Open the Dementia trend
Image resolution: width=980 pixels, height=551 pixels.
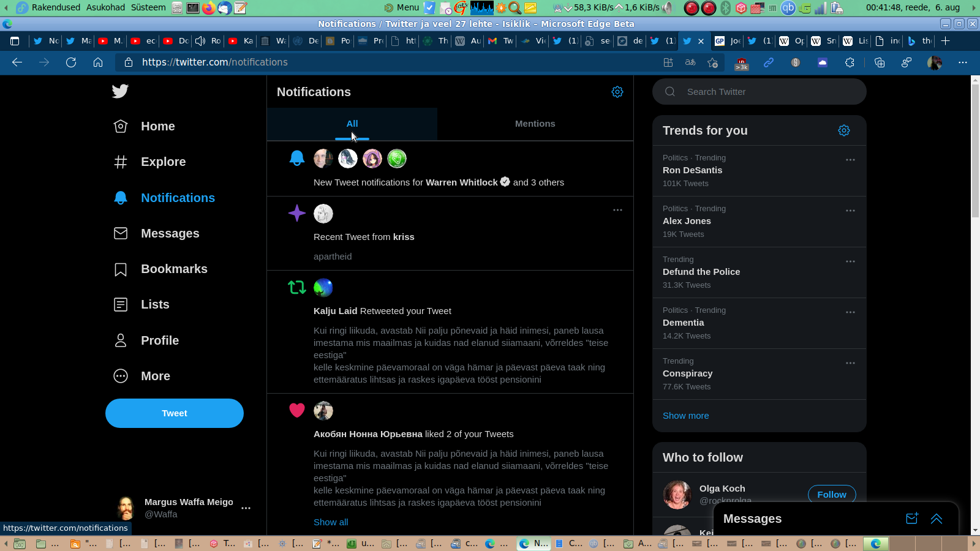(x=759, y=323)
